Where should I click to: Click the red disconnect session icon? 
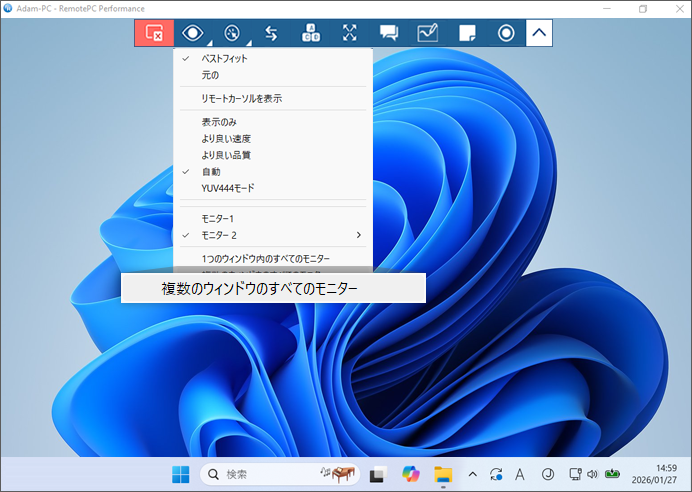[154, 33]
